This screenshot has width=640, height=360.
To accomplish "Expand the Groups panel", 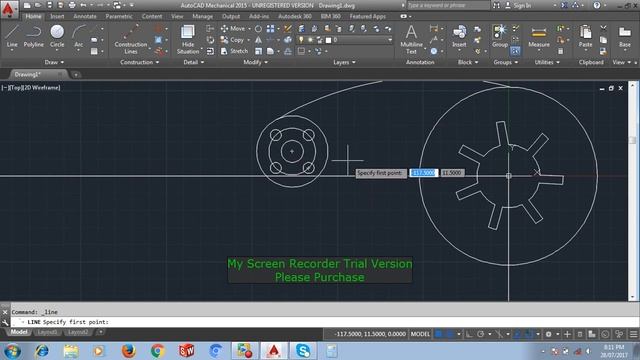I will (506, 62).
